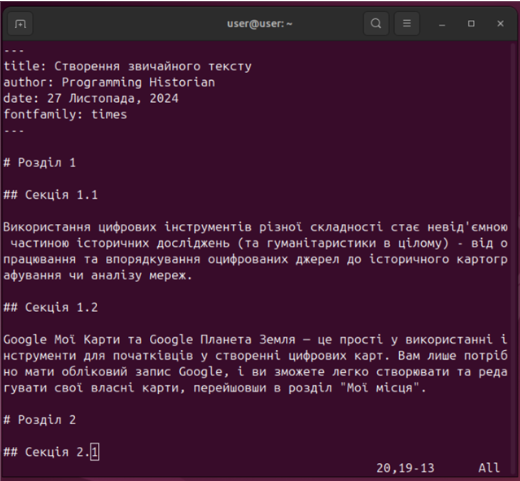Click the user@user: ~ title text
Image resolution: width=520 pixels, height=481 pixels.
(x=260, y=24)
